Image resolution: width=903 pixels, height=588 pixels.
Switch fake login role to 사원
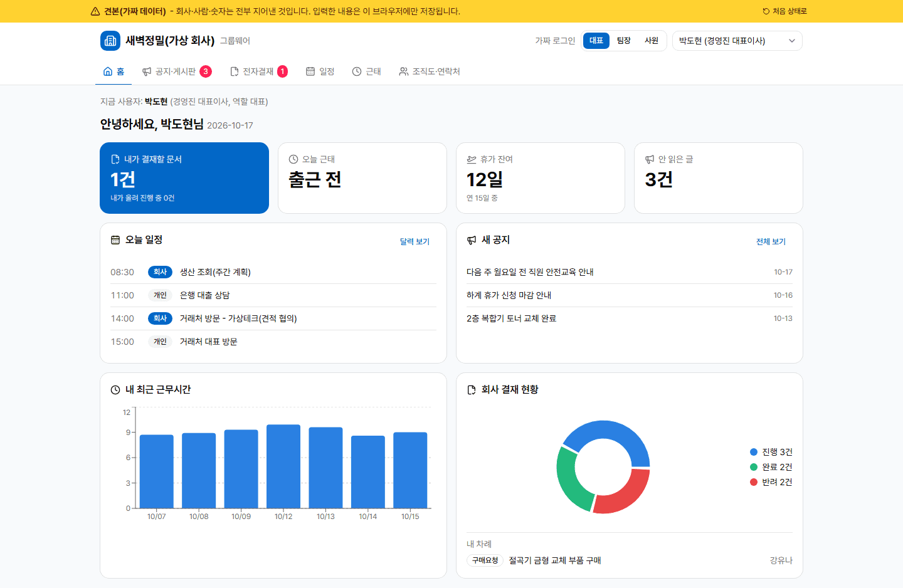point(652,41)
